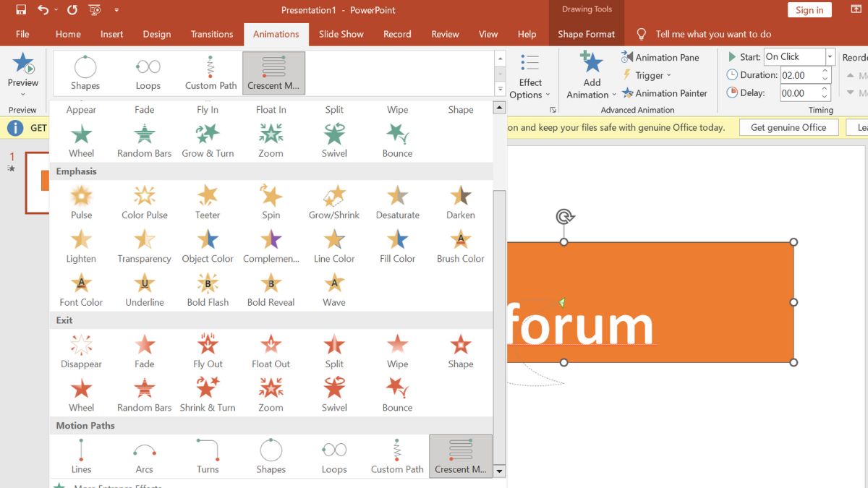868x488 pixels.
Task: Choose the Turns motion path
Action: pos(208,456)
